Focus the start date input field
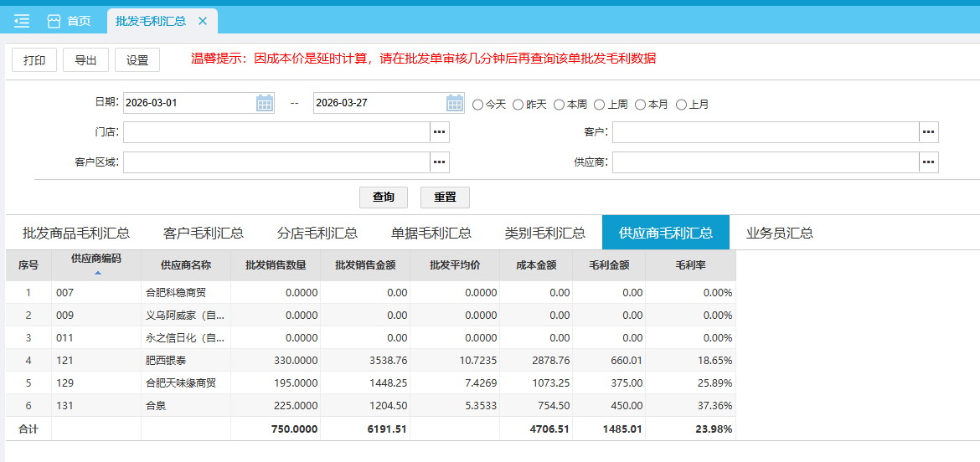Viewport: 980px width, 462px height. (188, 103)
